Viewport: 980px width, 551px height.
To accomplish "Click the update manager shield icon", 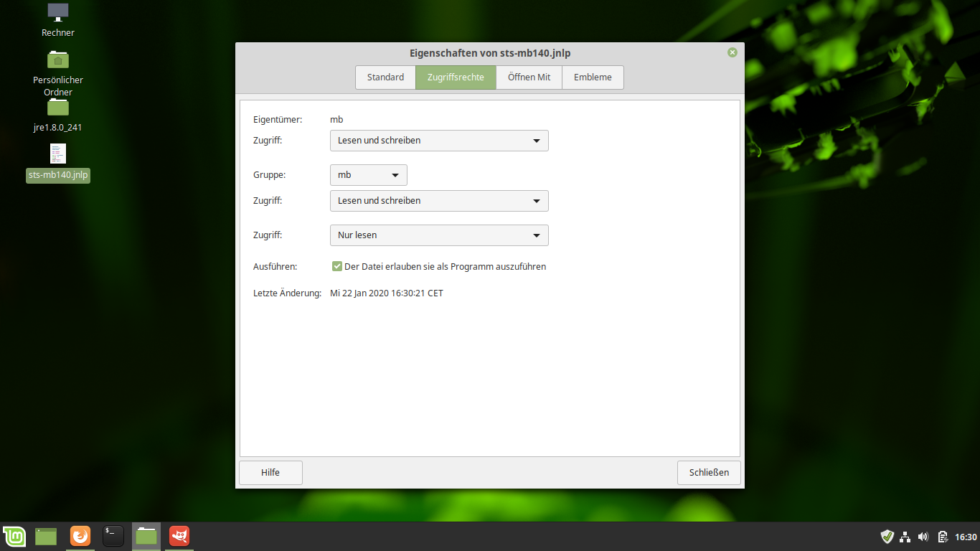I will tap(887, 537).
